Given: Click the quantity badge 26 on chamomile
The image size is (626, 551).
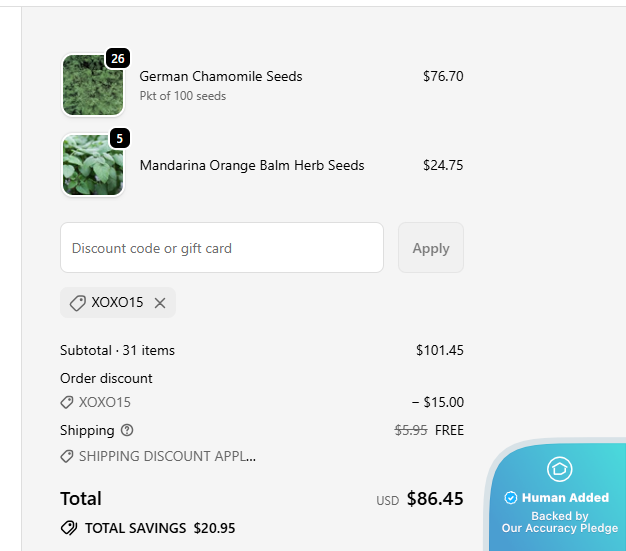Looking at the screenshot, I should tap(118, 59).
